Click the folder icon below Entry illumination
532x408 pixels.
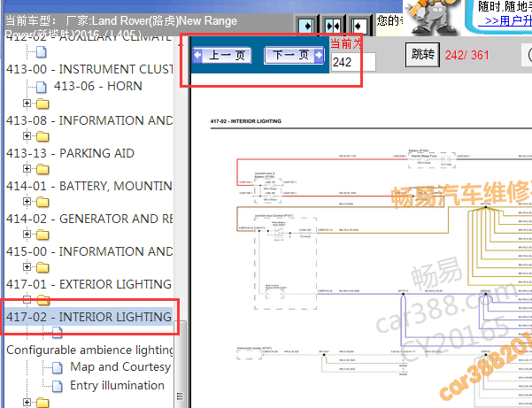42,403
